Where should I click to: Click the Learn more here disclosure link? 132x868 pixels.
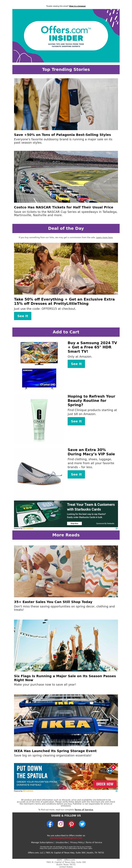coord(104,237)
